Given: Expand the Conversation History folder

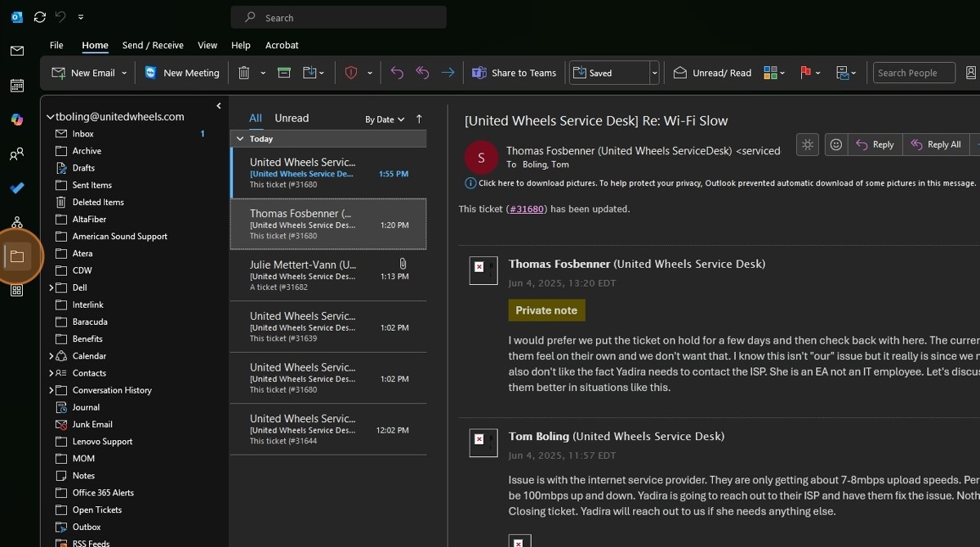Looking at the screenshot, I should tap(51, 390).
